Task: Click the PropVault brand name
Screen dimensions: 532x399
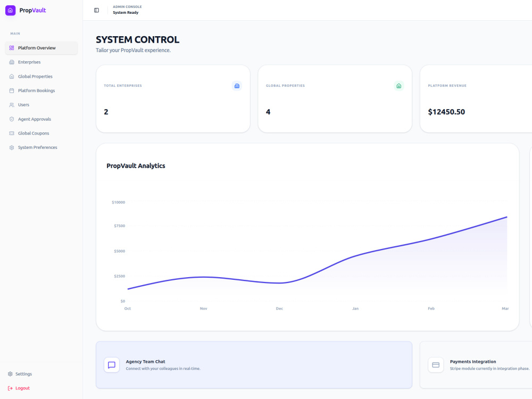Action: coord(32,10)
